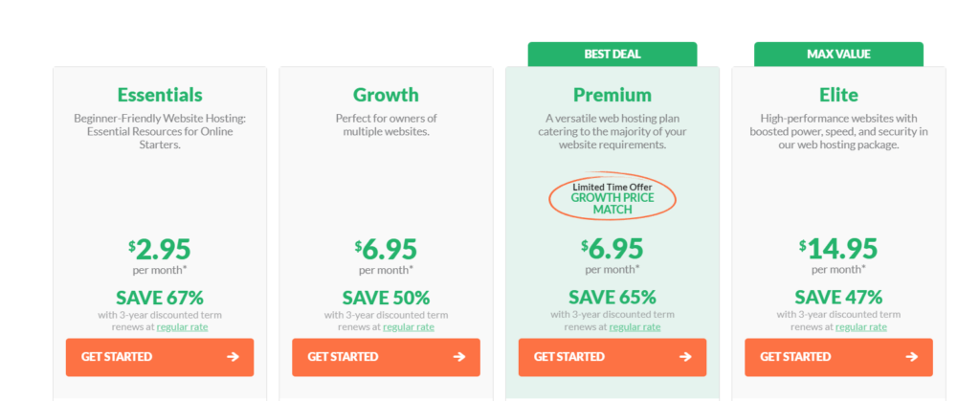
Task: Select the Premium plan heading
Action: point(612,95)
